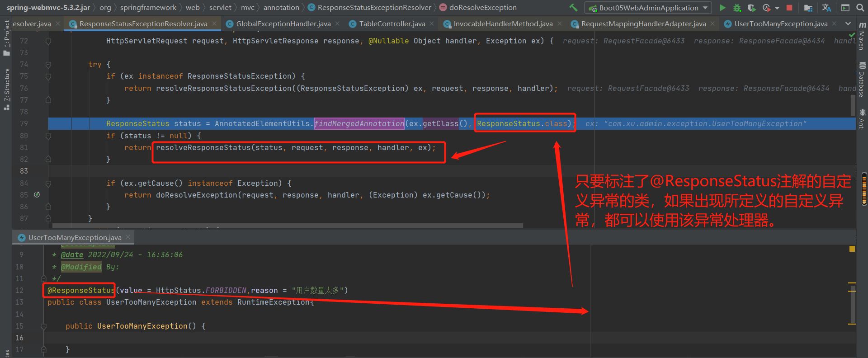Open the Database tool window
Image resolution: width=868 pixels, height=358 pixels.
(862, 80)
